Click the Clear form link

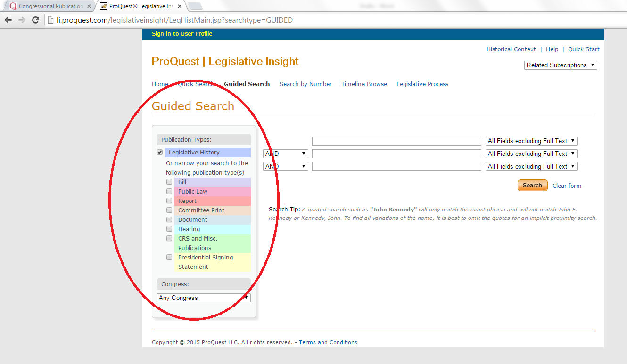point(567,186)
